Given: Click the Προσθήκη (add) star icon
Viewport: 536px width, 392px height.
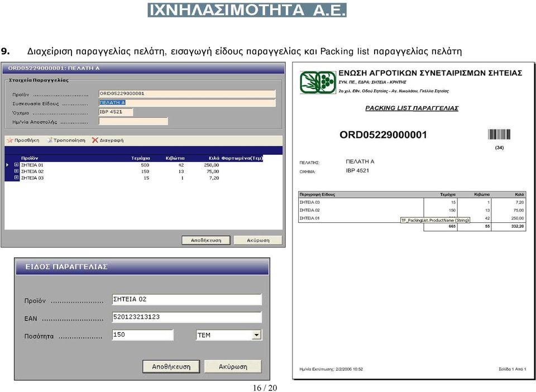Looking at the screenshot, I should 9,141.
